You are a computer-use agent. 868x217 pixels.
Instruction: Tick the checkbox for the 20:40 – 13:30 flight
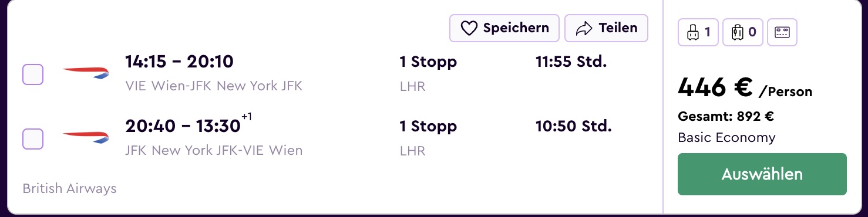point(33,138)
